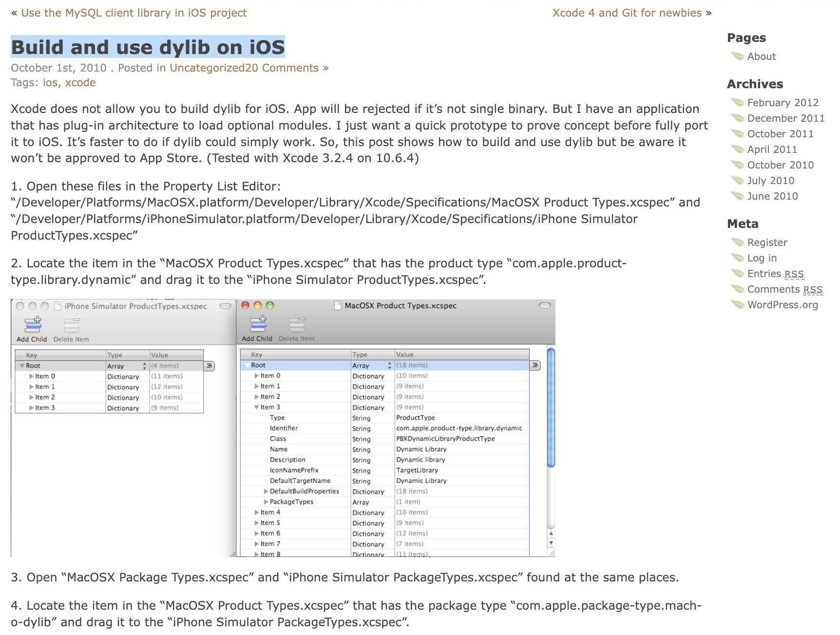Expand Item 0 in iPhone Simulator window

32,376
